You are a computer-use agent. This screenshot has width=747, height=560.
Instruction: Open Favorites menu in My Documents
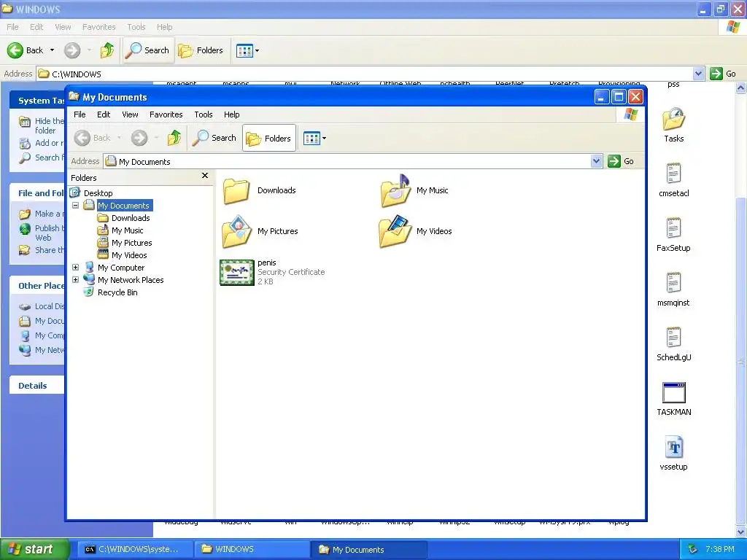coord(166,114)
